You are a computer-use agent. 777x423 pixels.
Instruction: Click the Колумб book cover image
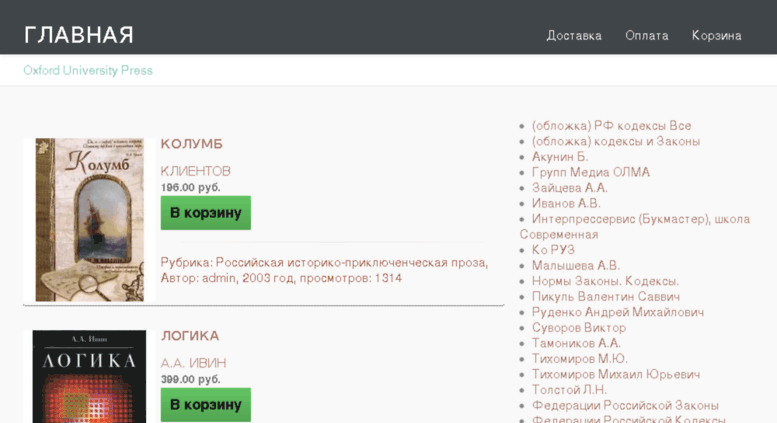pyautogui.click(x=89, y=220)
